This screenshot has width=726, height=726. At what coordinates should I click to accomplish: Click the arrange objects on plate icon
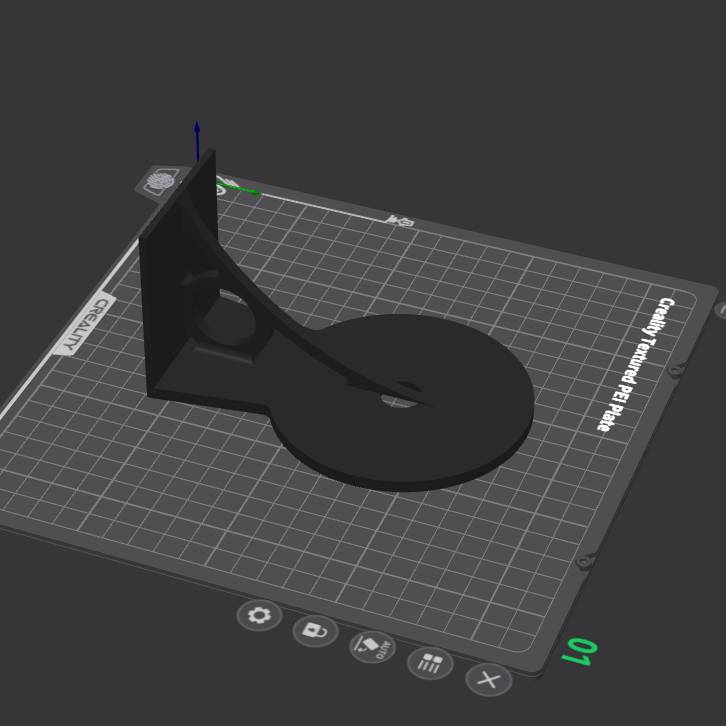pos(430,663)
